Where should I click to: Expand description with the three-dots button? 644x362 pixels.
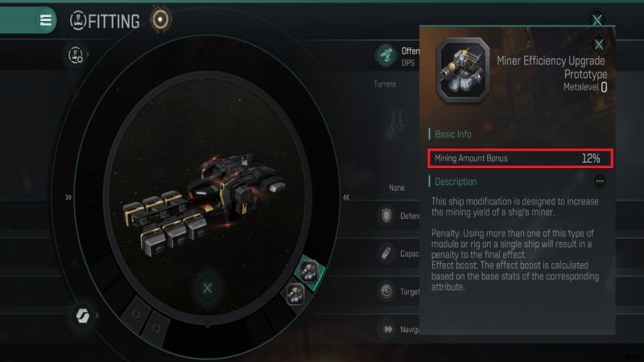[600, 181]
